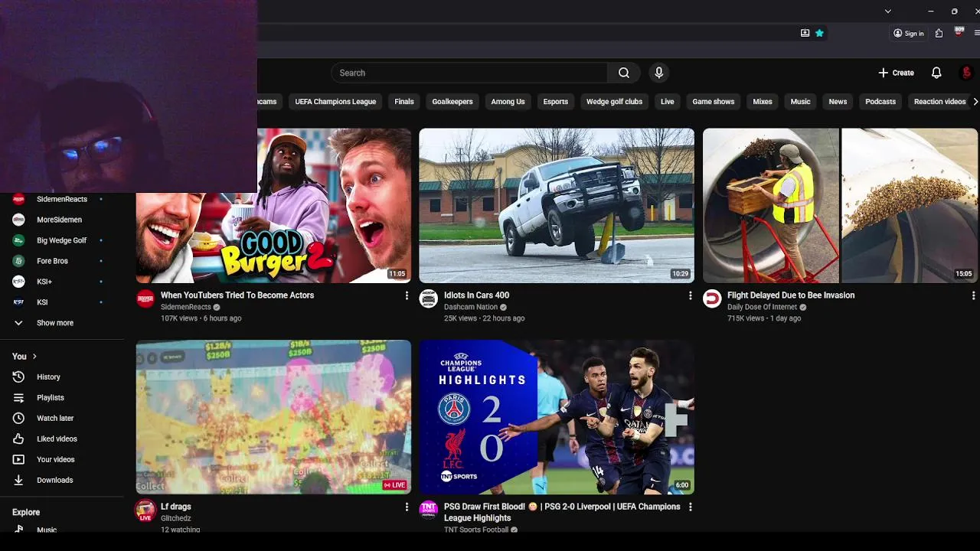Click the install app icon in address bar

(805, 33)
